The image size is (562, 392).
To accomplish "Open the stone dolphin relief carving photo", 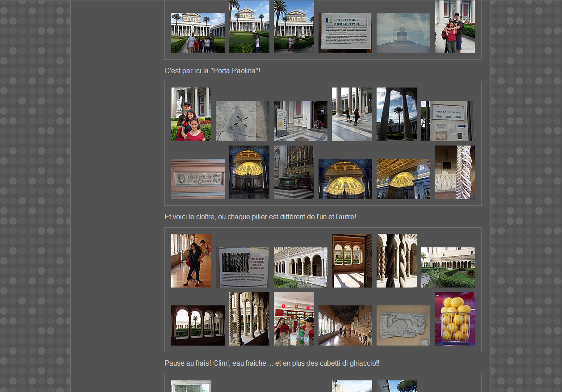I will coord(403,325).
